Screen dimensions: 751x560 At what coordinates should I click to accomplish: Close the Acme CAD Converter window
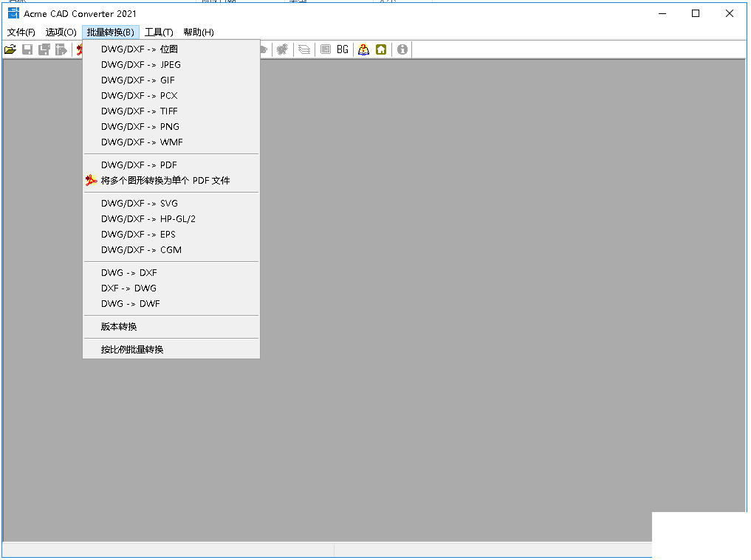click(730, 13)
